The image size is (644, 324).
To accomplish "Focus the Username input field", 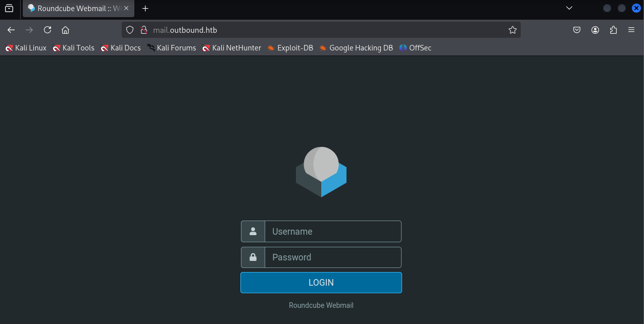I will (x=332, y=232).
